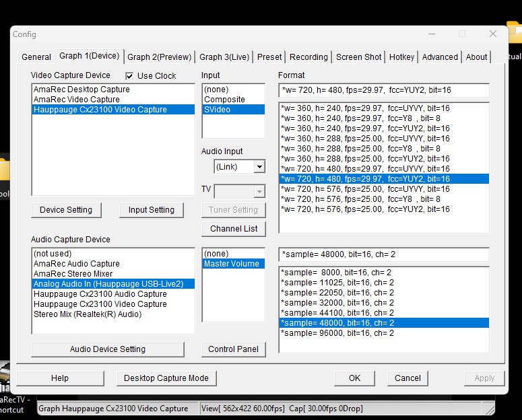Select AmaRec Audio Capture device
522x420 pixels.
pos(113,264)
